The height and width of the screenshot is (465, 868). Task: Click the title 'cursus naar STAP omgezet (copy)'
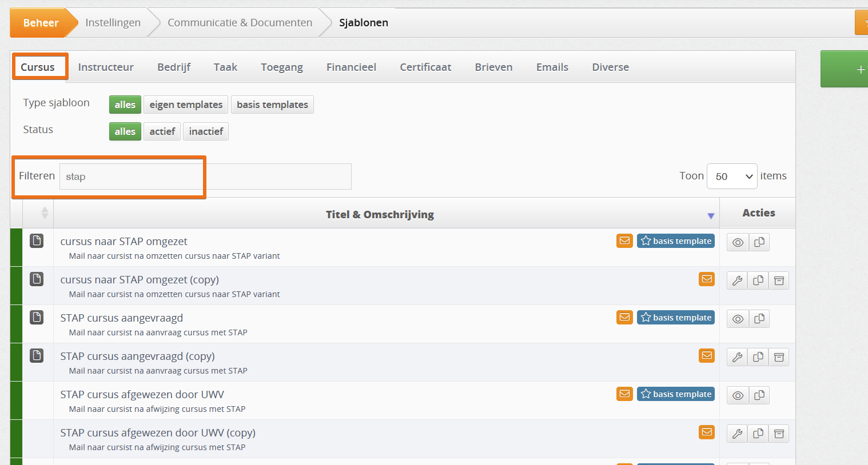click(140, 280)
